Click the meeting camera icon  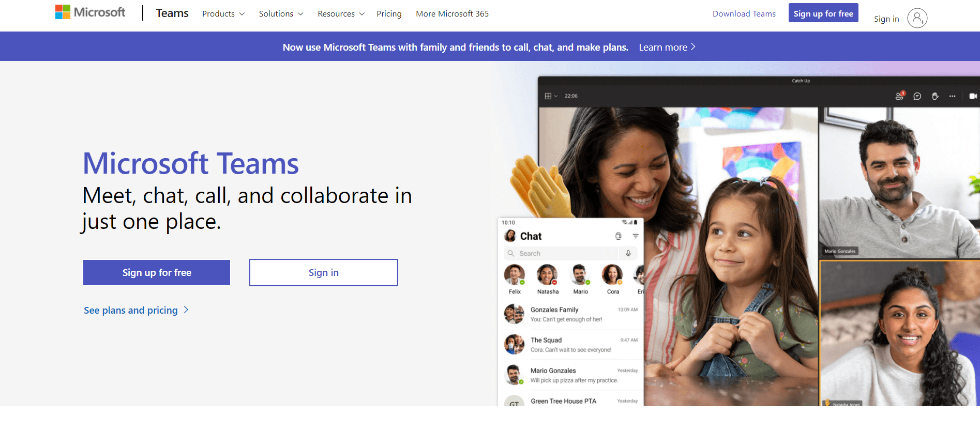click(x=973, y=96)
